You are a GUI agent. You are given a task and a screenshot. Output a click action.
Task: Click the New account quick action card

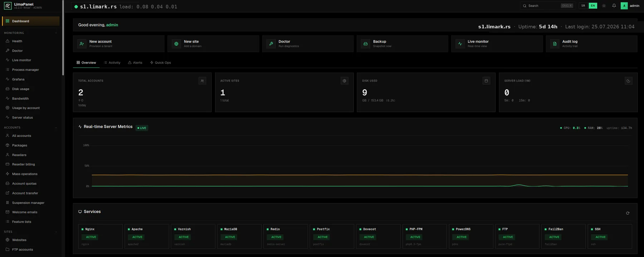tap(119, 44)
